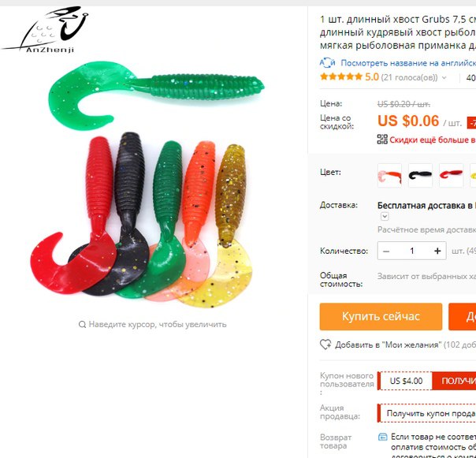476x458 pixels.
Task: Click the five-star rating icons
Action: click(x=341, y=76)
